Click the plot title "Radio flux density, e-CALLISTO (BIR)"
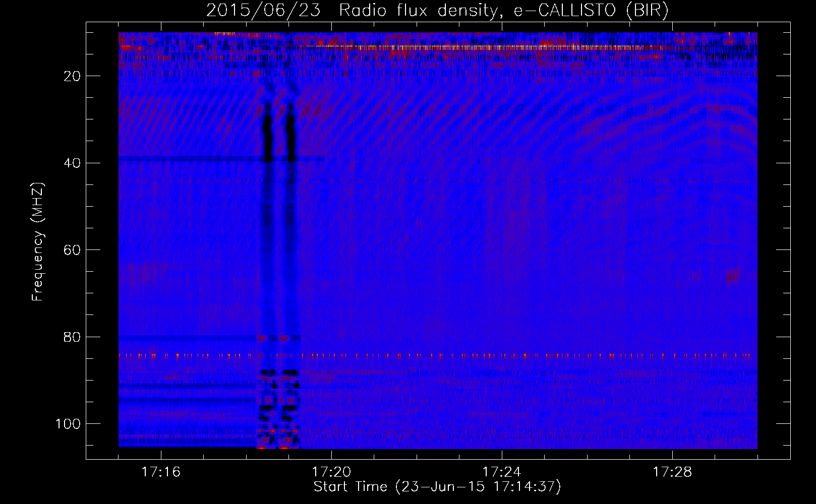The width and height of the screenshot is (816, 504). 504,11
